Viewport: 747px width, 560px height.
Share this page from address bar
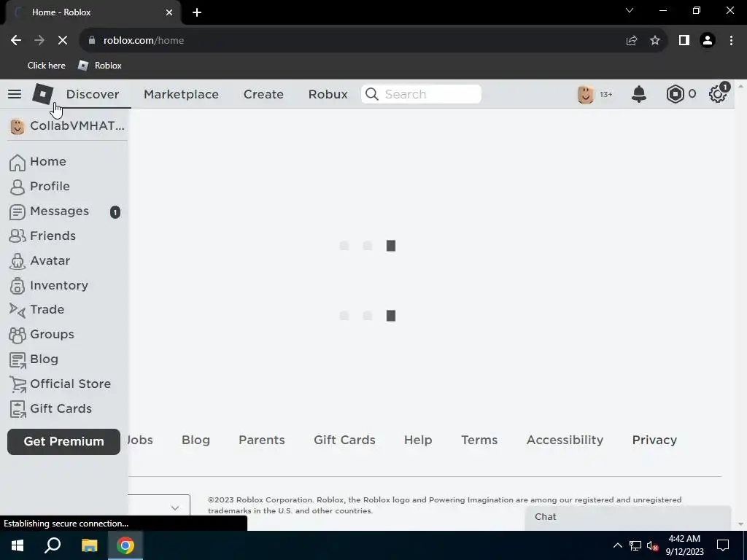click(x=632, y=41)
